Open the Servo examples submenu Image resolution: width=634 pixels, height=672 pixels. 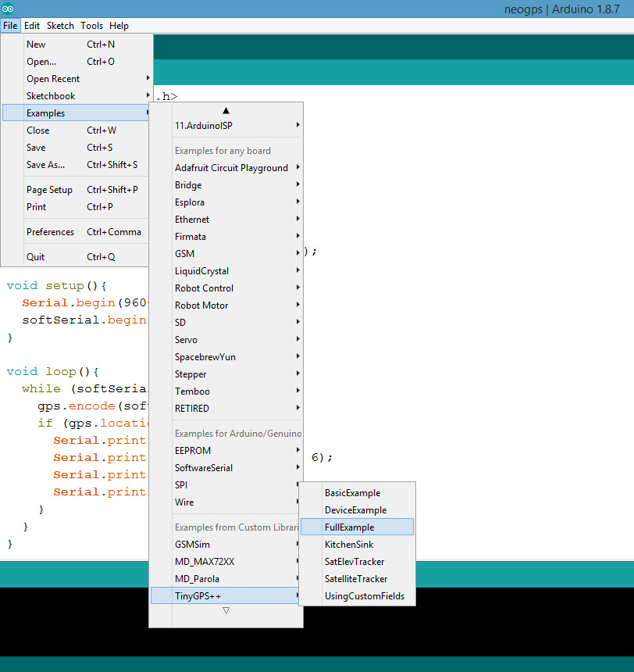[x=226, y=339]
